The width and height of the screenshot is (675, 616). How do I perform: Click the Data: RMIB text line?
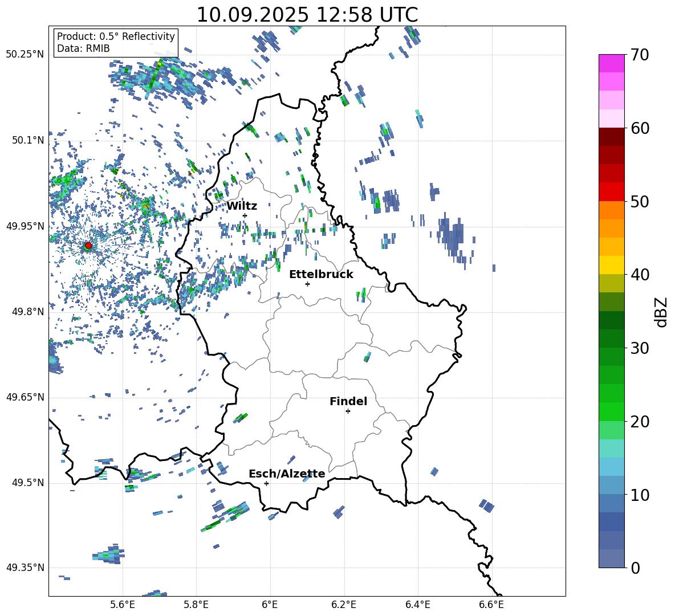[x=83, y=48]
